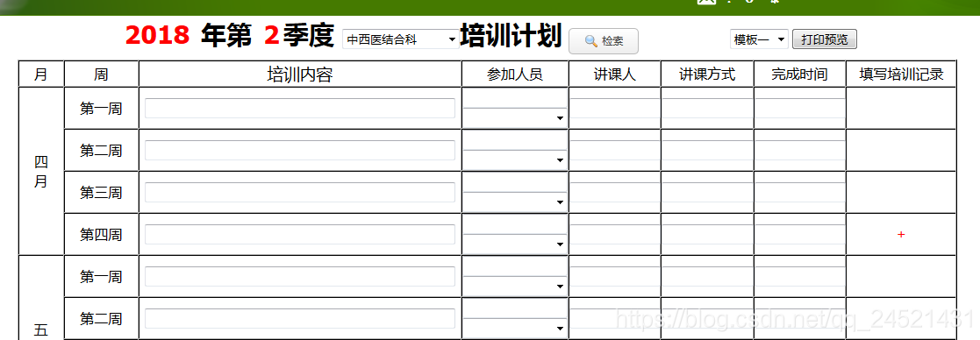The height and width of the screenshot is (340, 980).
Task: Click 讲课人 field in 五月 第一周 row
Action: [615, 277]
